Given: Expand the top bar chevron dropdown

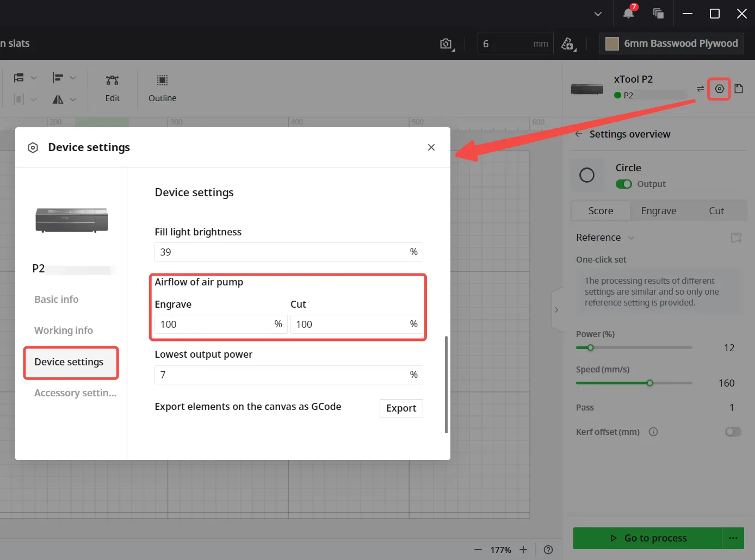Looking at the screenshot, I should point(598,14).
